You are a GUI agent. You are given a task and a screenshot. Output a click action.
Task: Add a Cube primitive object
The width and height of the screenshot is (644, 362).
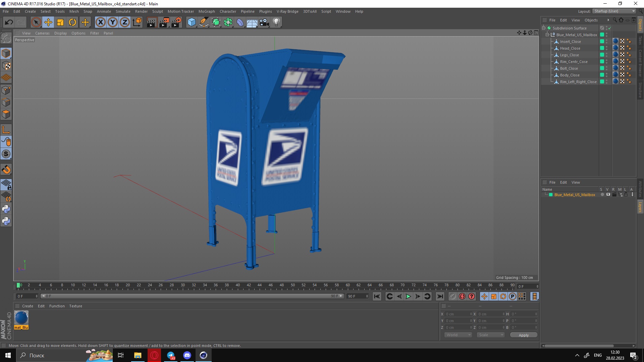(192, 22)
